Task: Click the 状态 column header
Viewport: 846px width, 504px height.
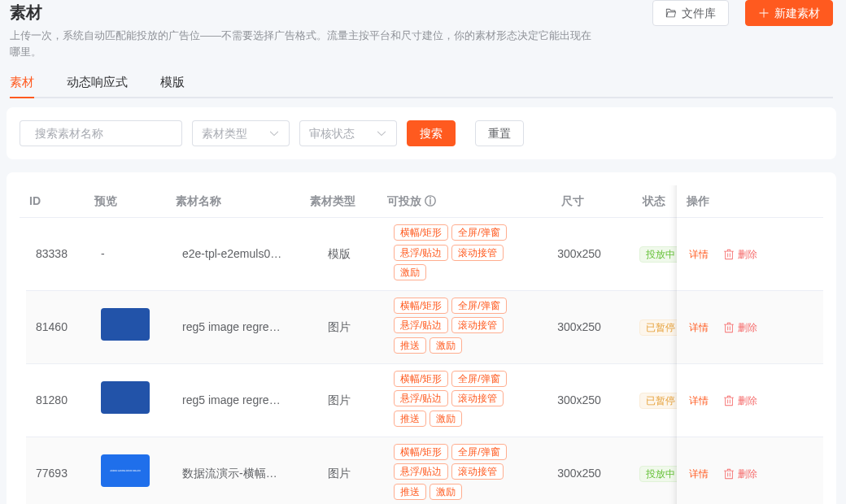Action: click(x=653, y=201)
